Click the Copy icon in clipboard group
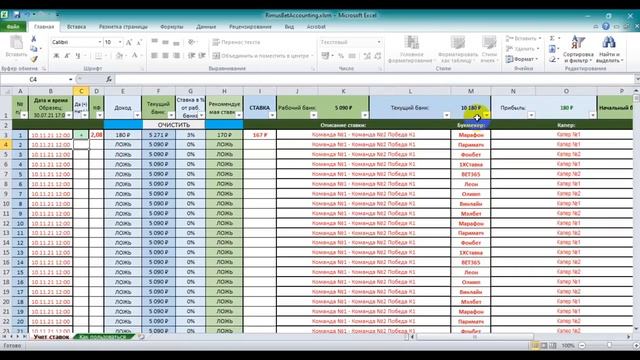The image size is (640, 360). pyautogui.click(x=34, y=49)
